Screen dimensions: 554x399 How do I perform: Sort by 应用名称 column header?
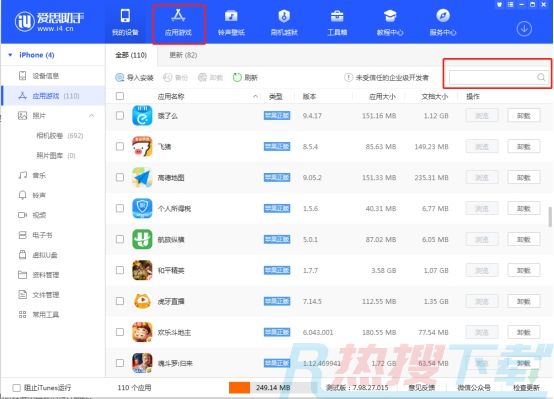(x=171, y=96)
